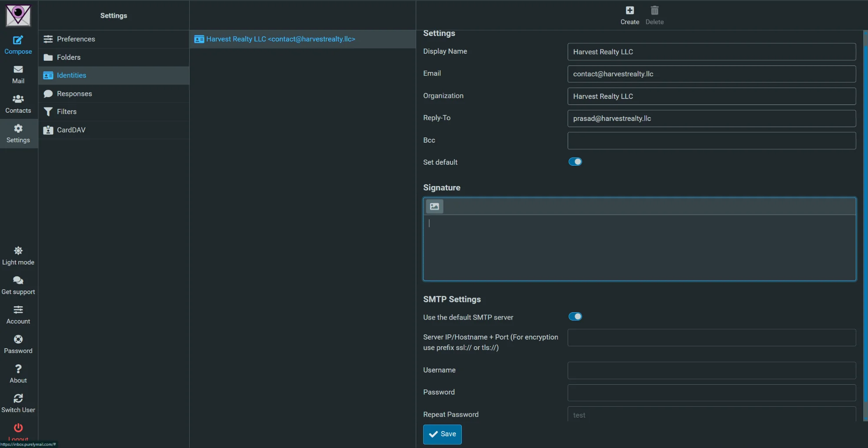Open the Filters settings section
The image size is (868, 448).
[66, 111]
